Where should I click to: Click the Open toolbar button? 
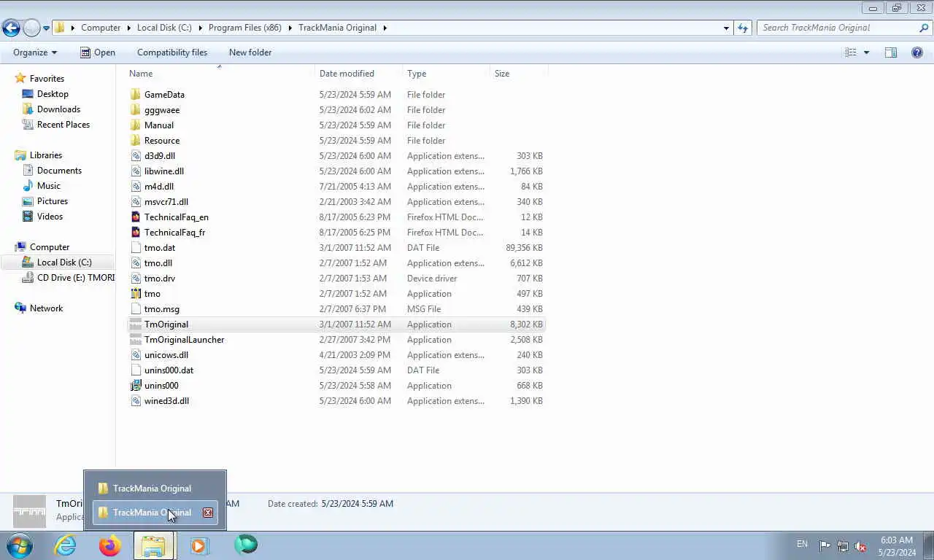(98, 52)
